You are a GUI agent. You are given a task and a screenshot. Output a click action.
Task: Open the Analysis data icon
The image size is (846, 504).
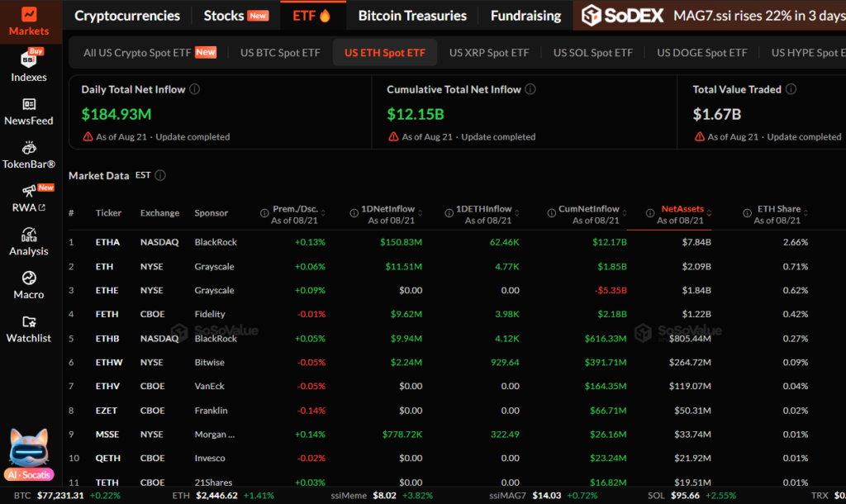pyautogui.click(x=29, y=235)
